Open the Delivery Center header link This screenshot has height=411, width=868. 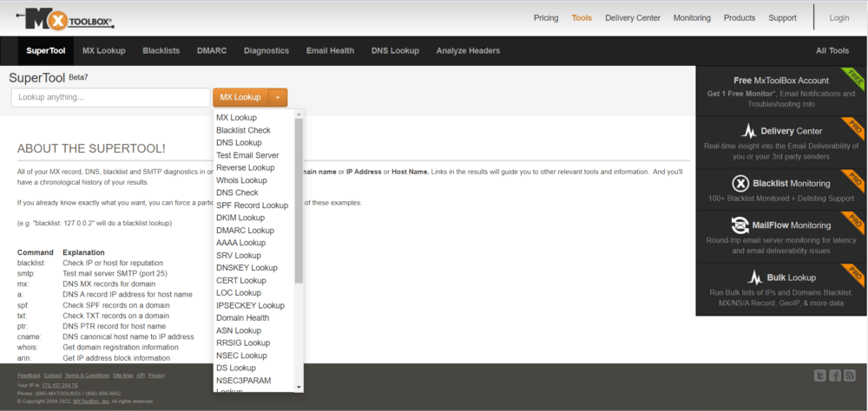point(633,17)
